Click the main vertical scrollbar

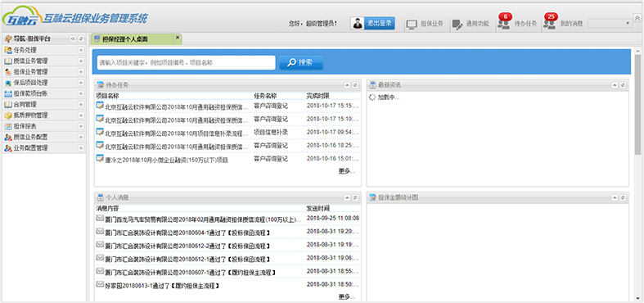[x=637, y=105]
